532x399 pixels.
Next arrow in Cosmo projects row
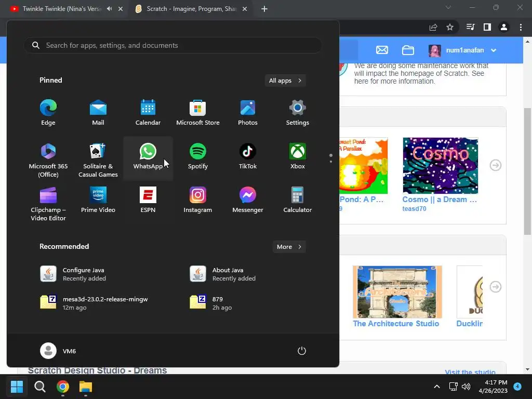click(x=495, y=165)
